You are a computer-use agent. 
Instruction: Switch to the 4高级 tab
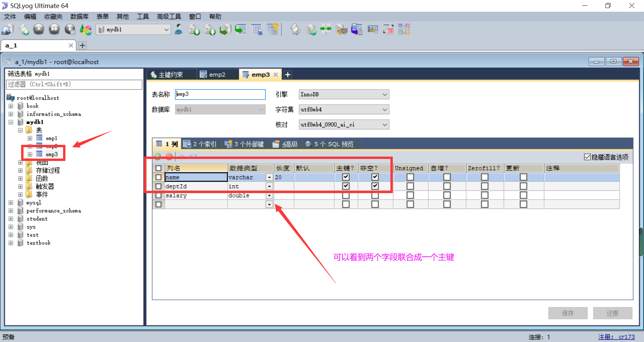285,144
